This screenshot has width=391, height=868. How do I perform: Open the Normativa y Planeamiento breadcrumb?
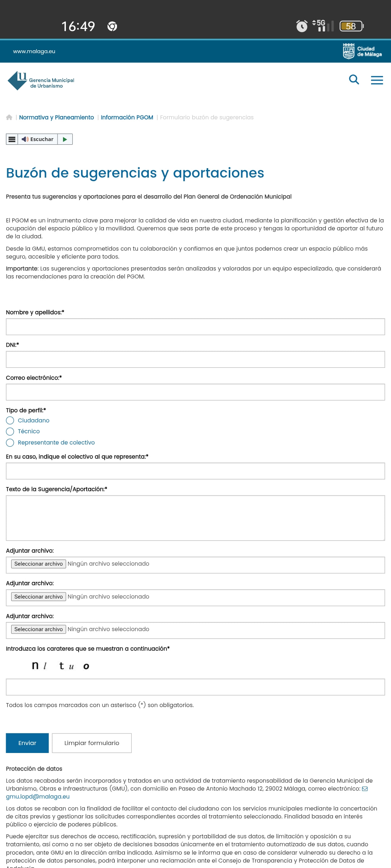(56, 117)
